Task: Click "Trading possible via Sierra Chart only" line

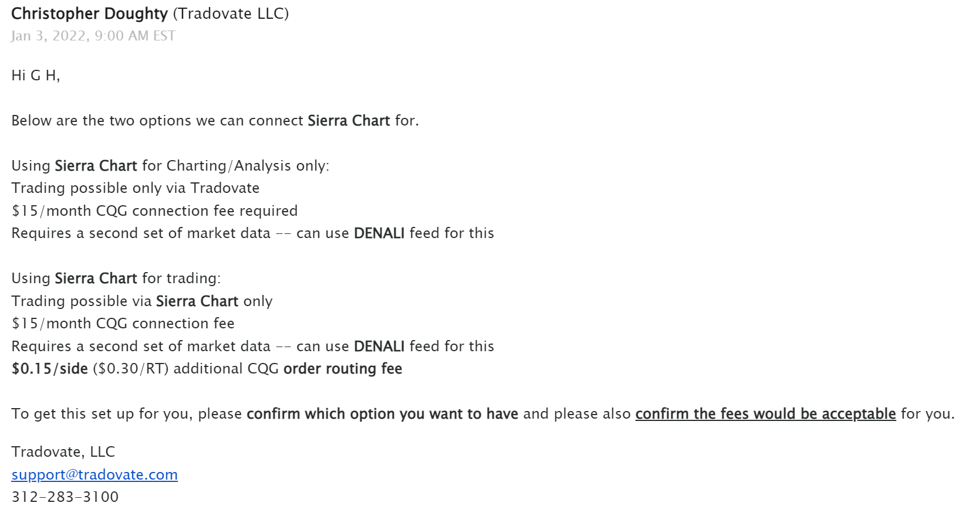Action: point(142,301)
